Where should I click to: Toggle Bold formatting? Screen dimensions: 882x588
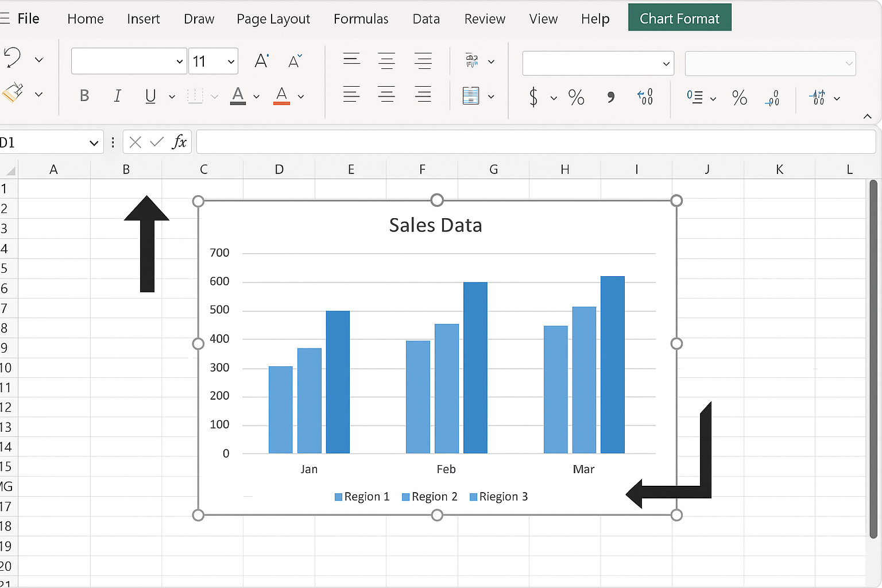[84, 96]
